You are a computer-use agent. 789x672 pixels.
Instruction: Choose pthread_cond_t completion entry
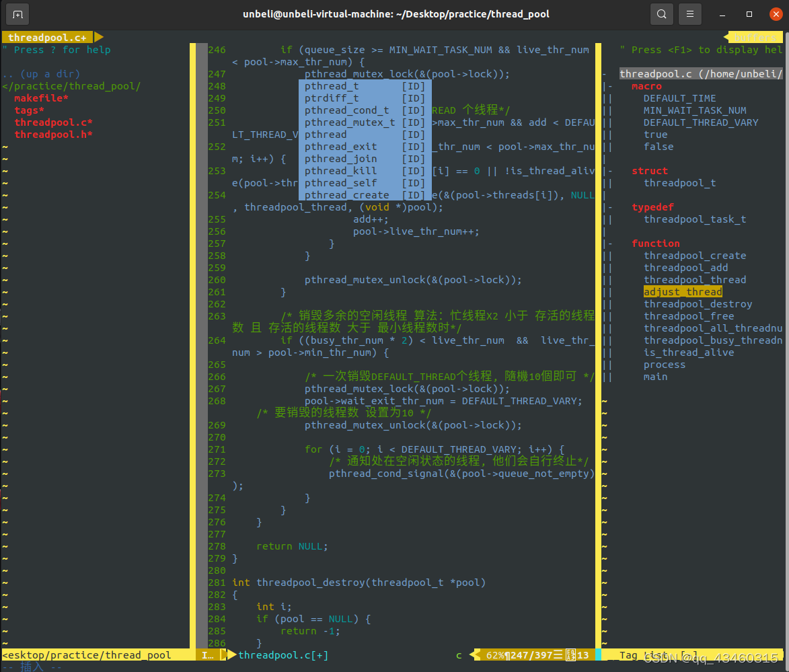(x=365, y=110)
